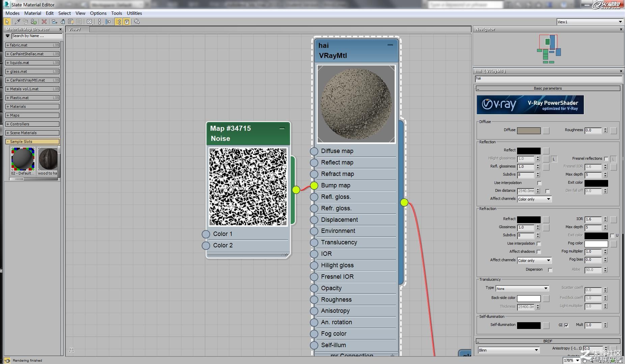Open reflection Affect channels dropdown
625x364 pixels.
(x=534, y=199)
